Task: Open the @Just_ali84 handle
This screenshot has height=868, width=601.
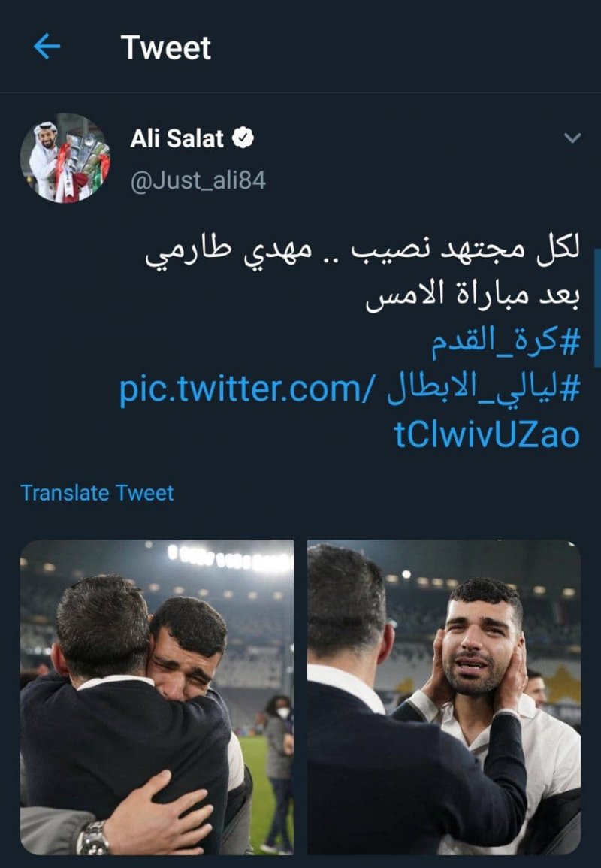Action: [x=198, y=180]
